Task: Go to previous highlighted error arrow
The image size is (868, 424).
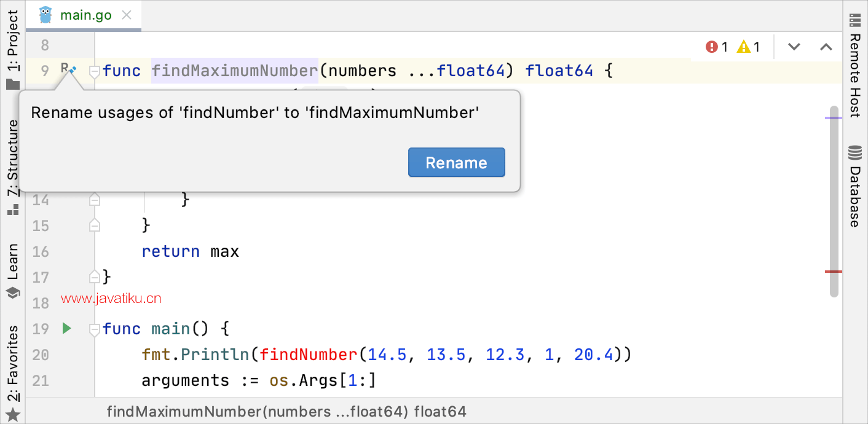Action: coord(826,47)
